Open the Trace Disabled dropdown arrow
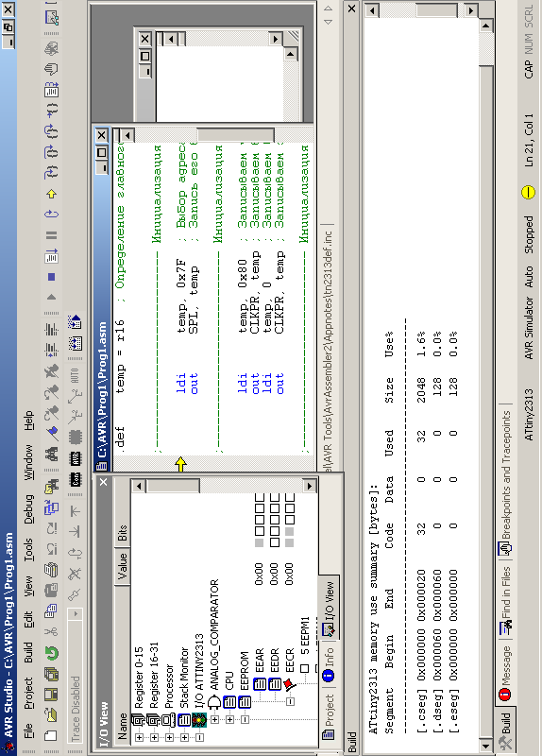Viewport: 542px width, 756px height. (x=76, y=613)
